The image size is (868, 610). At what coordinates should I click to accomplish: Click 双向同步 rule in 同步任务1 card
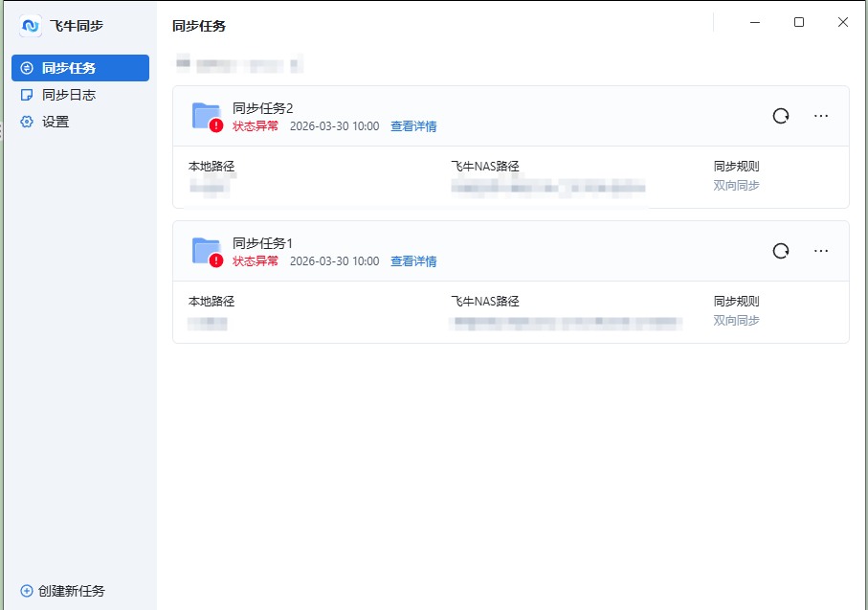tap(736, 321)
